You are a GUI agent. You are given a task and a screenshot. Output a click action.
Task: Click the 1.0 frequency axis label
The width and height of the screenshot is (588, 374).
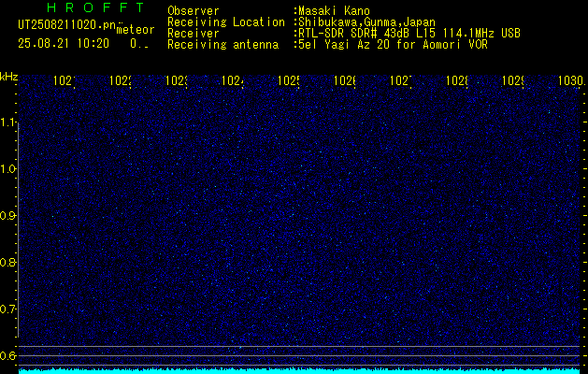pyautogui.click(x=7, y=169)
